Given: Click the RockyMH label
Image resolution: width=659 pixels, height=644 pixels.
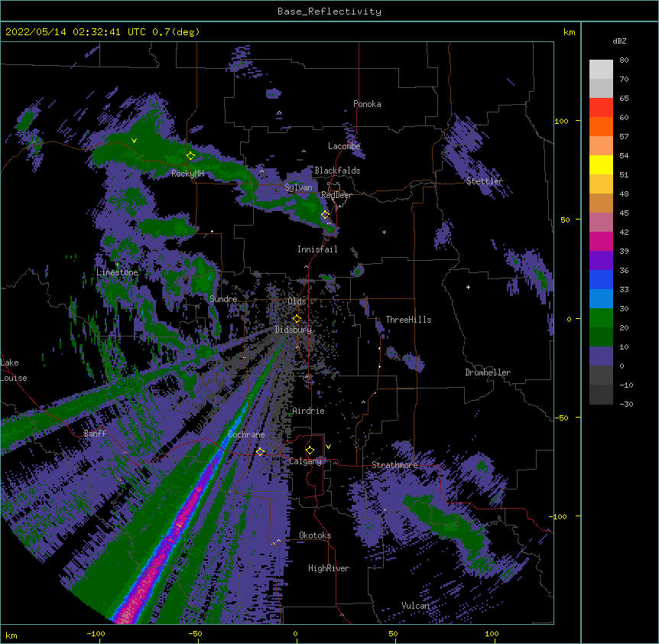Looking at the screenshot, I should pos(187,174).
